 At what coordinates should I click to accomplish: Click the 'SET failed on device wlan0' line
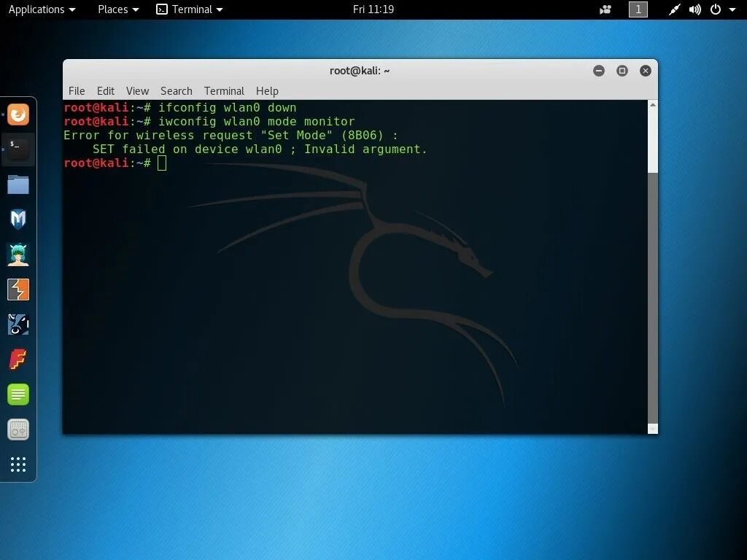point(260,149)
